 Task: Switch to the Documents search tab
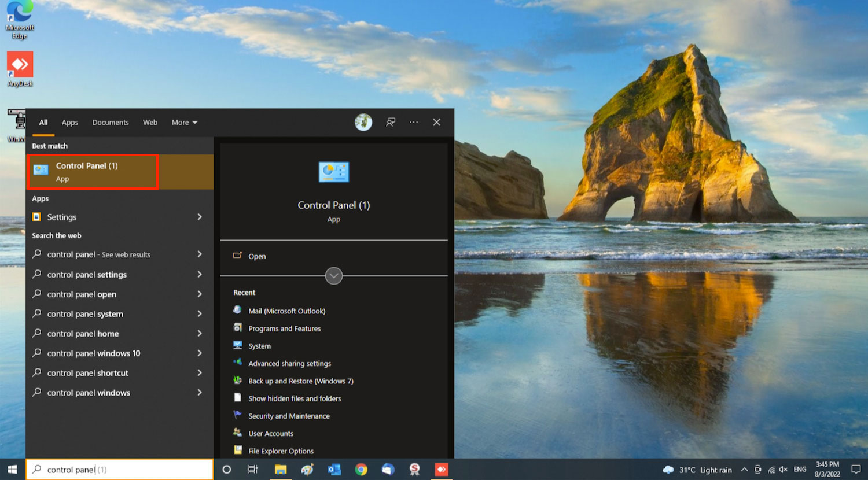pos(111,123)
